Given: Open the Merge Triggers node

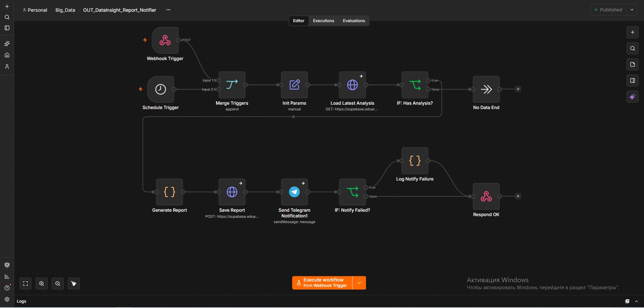Looking at the screenshot, I should click(232, 85).
